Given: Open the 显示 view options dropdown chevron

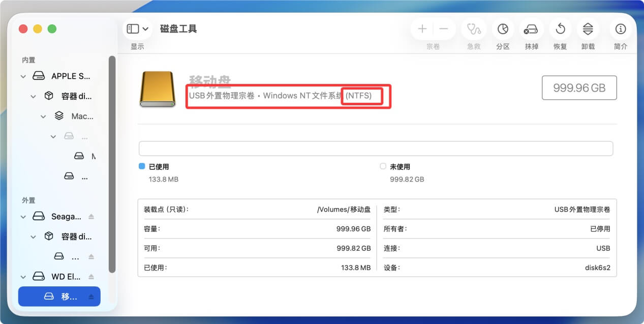Looking at the screenshot, I should [145, 28].
